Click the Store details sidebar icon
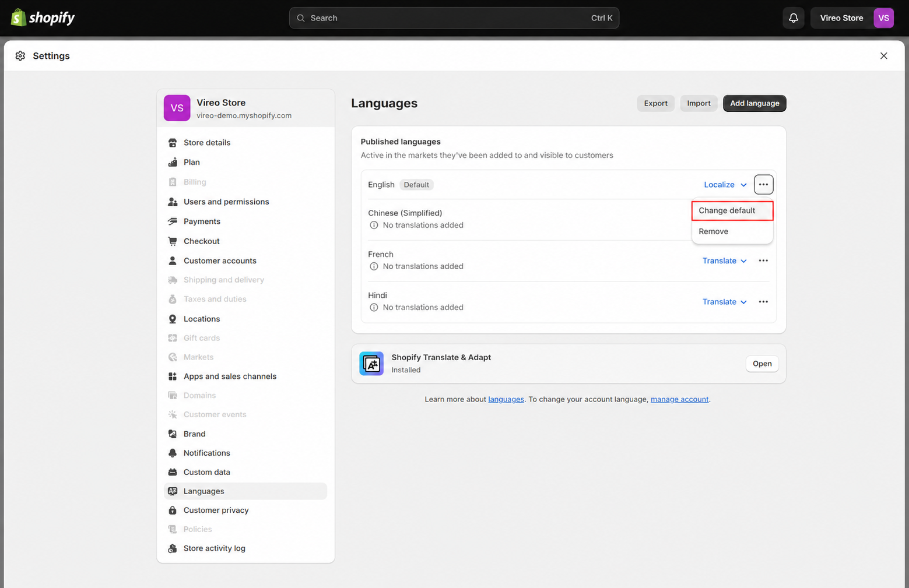 tap(173, 143)
